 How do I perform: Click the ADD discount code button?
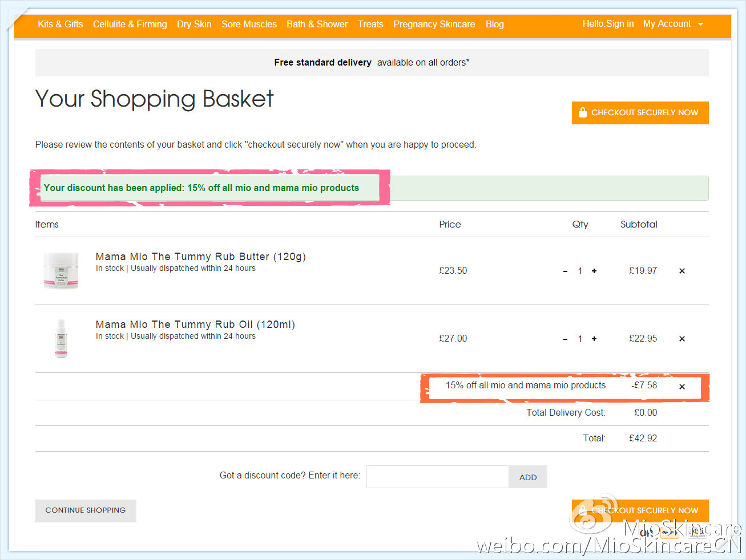528,477
